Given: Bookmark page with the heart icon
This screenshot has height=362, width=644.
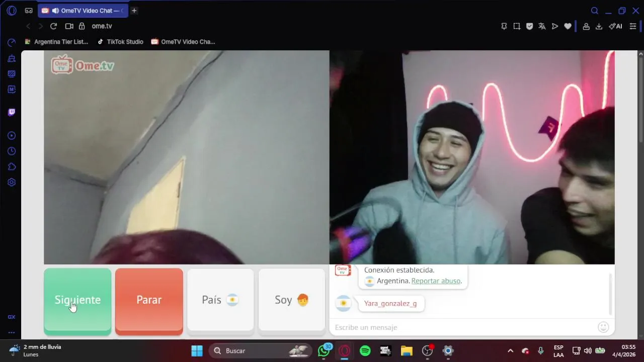Looking at the screenshot, I should [568, 26].
